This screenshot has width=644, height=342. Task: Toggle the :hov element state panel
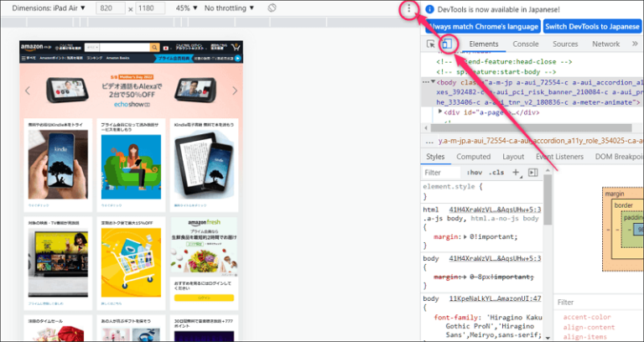475,173
